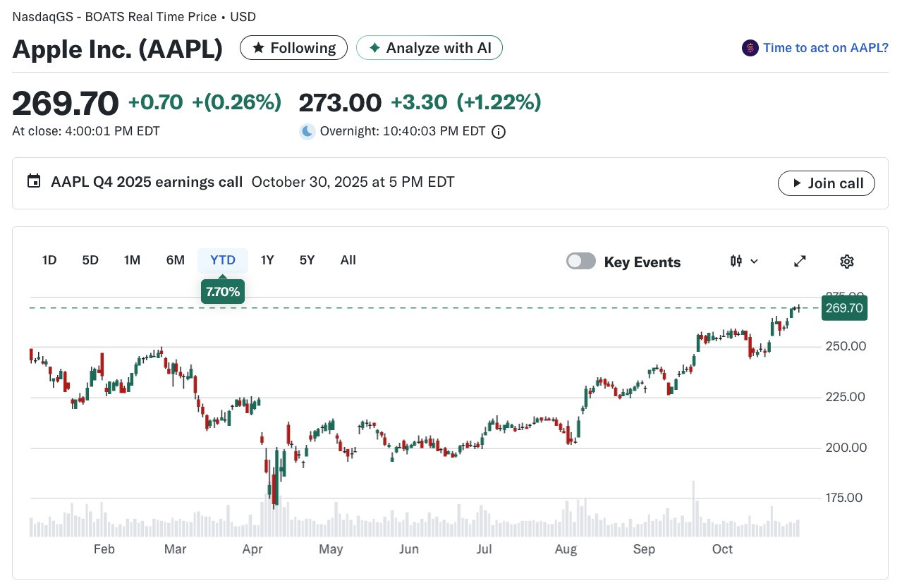The image size is (902, 588).
Task: Open chart settings gear icon
Action: pos(847,262)
